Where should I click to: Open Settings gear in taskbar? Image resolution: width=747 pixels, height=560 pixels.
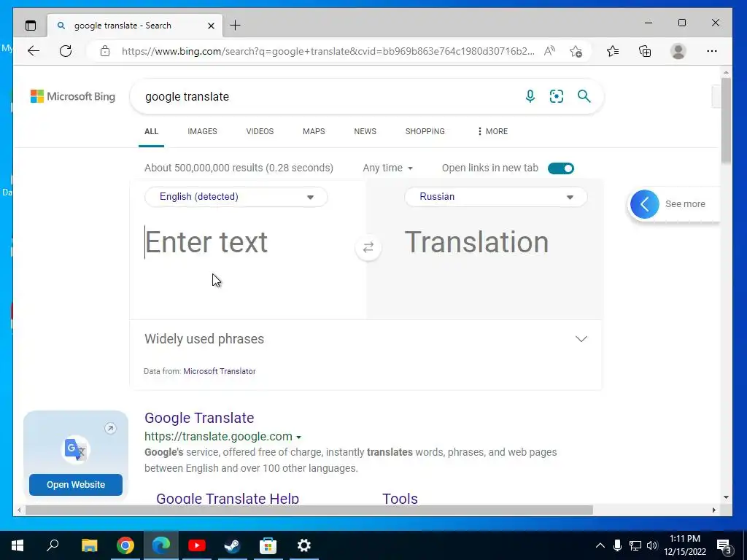click(304, 545)
